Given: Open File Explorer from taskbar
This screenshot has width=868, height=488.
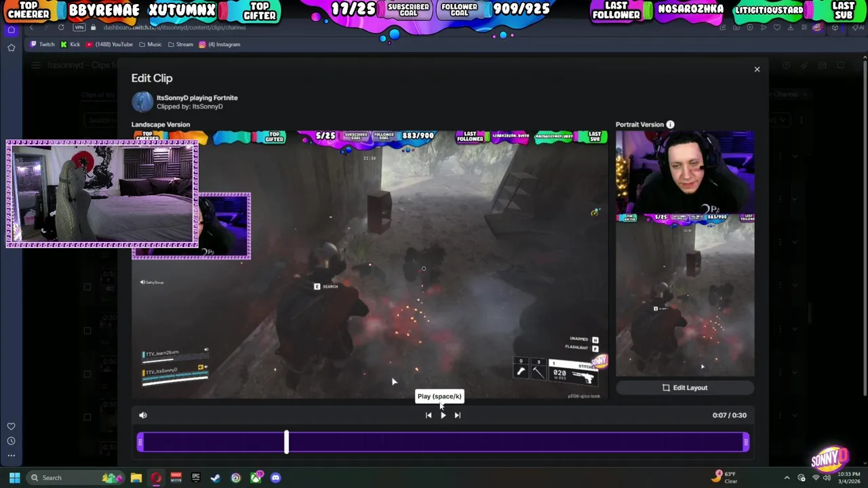Looking at the screenshot, I should [x=136, y=478].
